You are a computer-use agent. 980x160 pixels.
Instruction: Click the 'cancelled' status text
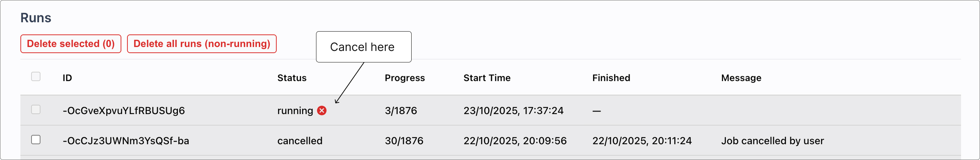(300, 141)
